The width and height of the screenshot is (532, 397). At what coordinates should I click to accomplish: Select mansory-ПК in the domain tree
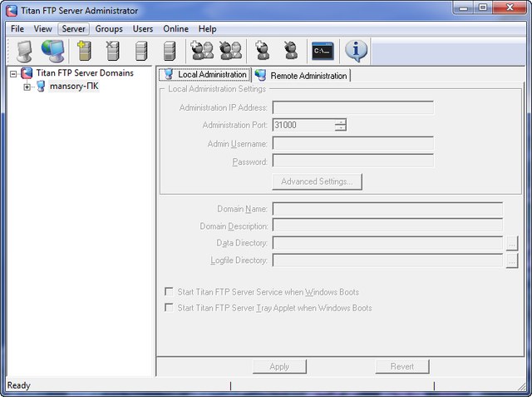[74, 87]
